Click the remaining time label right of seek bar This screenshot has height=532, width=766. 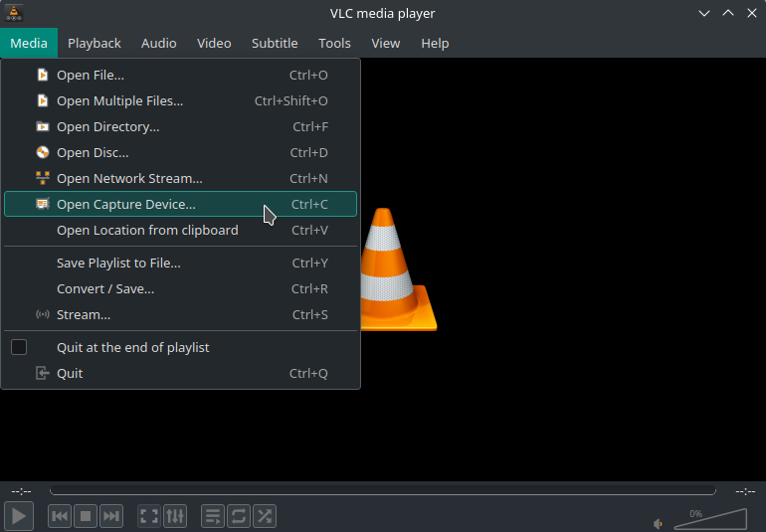tap(745, 491)
